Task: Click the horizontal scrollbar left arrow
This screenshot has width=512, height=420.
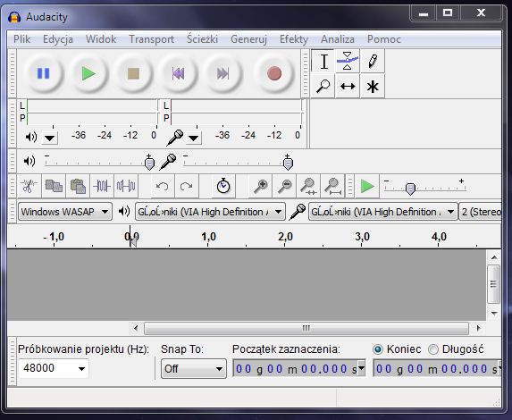Action: tap(136, 328)
